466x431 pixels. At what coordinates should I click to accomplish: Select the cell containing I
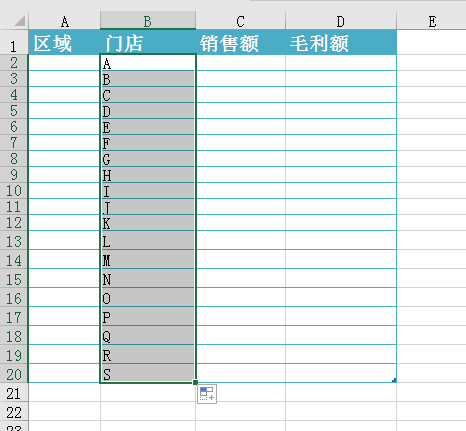click(x=148, y=191)
